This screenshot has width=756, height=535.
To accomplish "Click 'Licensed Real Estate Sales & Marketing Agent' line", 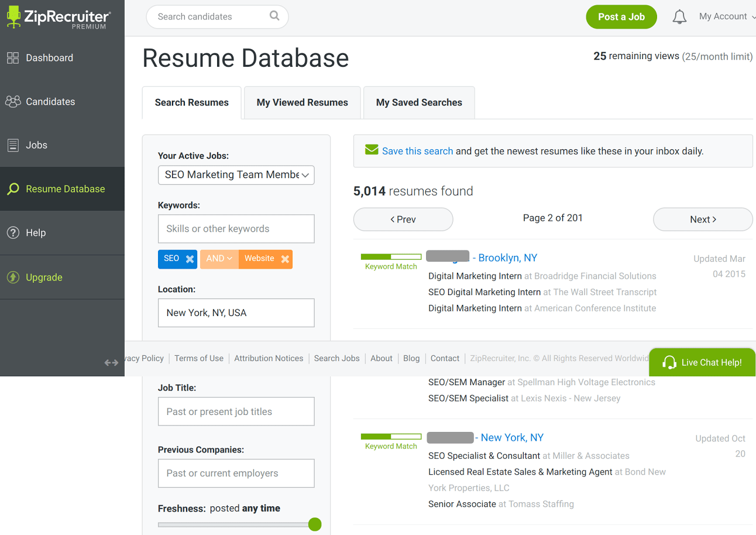I will click(547, 480).
